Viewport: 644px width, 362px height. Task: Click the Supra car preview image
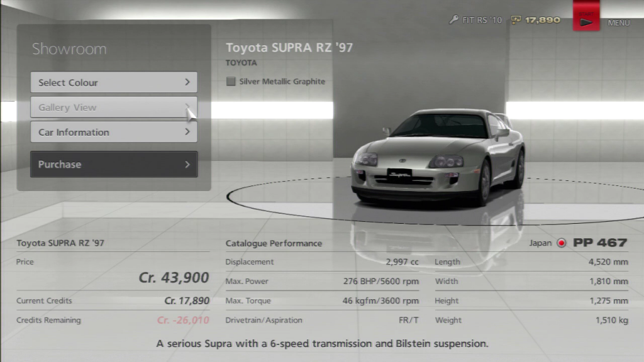coord(438,157)
